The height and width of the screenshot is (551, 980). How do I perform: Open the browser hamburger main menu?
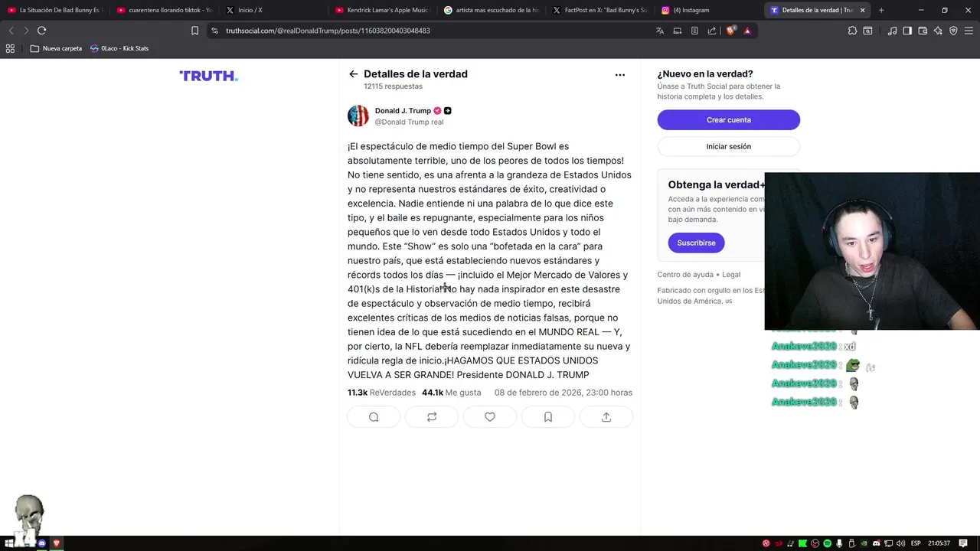point(969,31)
